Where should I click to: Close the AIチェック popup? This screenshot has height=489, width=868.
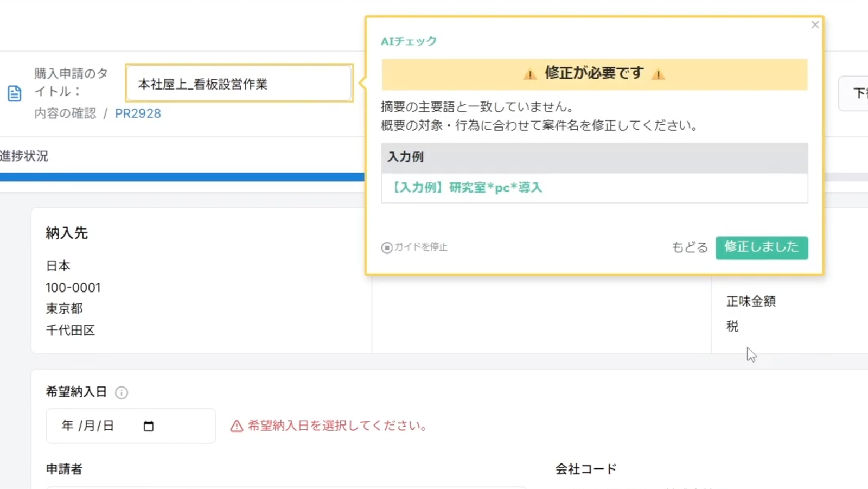[x=815, y=25]
